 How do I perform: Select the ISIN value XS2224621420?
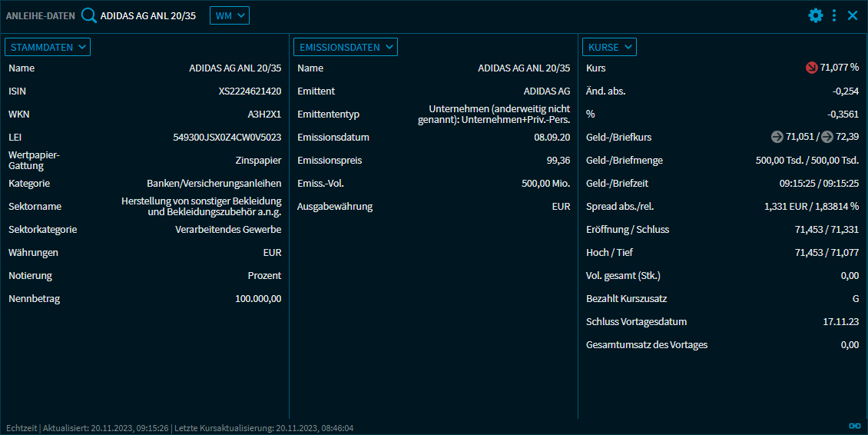250,91
